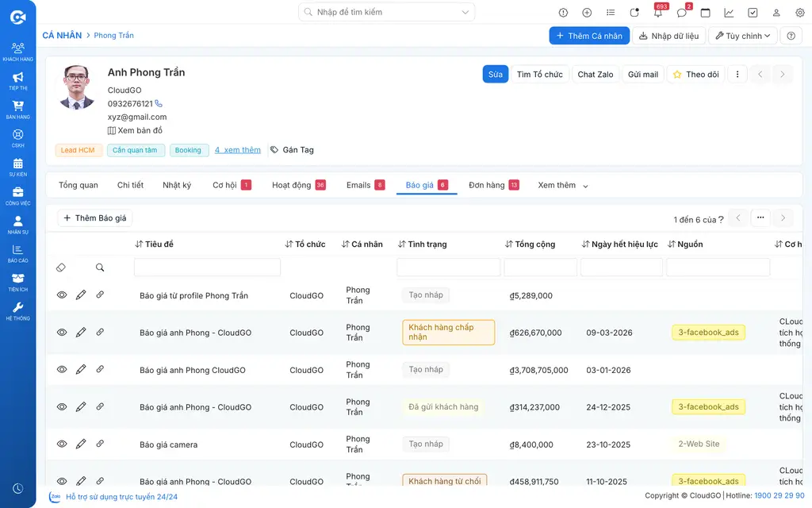Open the pagination ellipsis options button
812x508 pixels.
point(760,218)
